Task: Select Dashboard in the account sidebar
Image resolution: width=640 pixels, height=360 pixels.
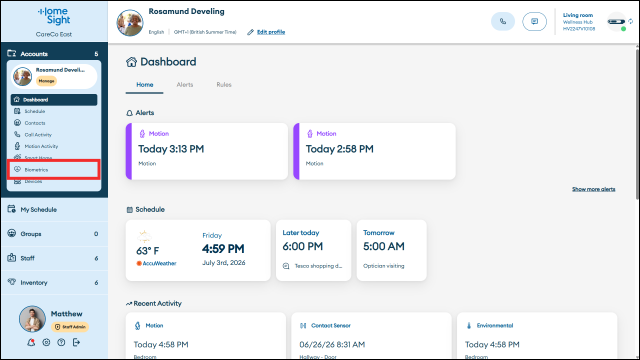Action: coord(54,100)
